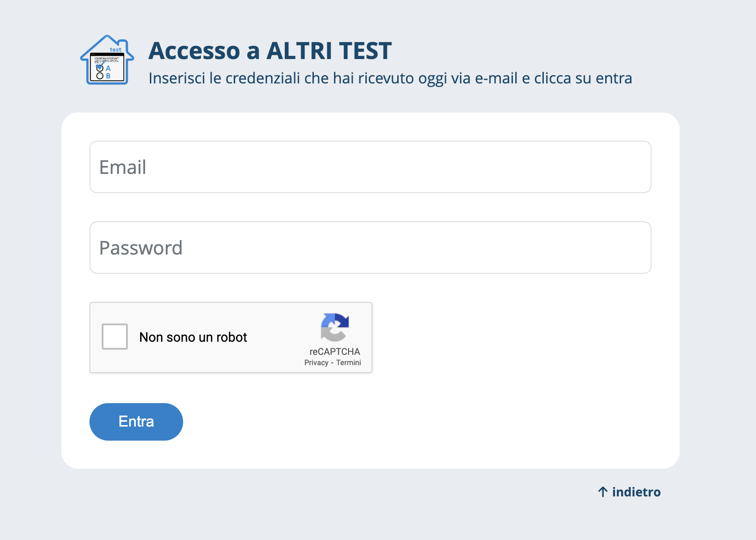Image resolution: width=756 pixels, height=540 pixels.
Task: Click the house-shaped test logo
Action: pos(107,60)
